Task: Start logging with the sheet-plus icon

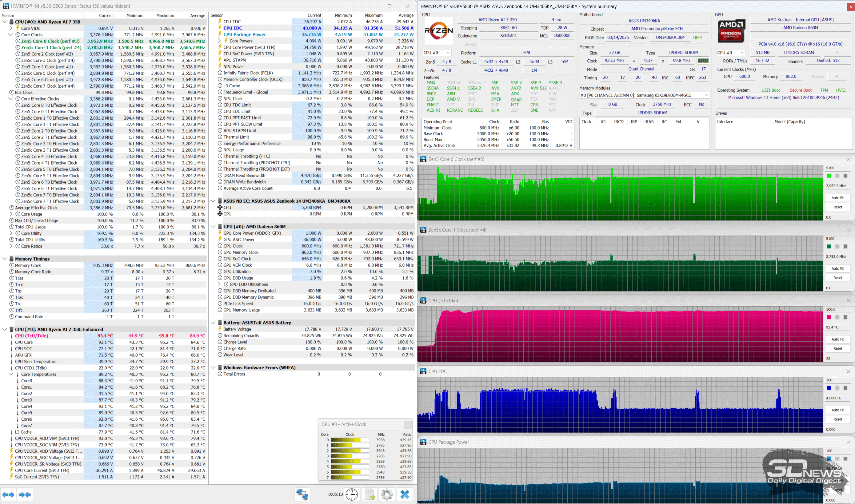Action: 370,494
